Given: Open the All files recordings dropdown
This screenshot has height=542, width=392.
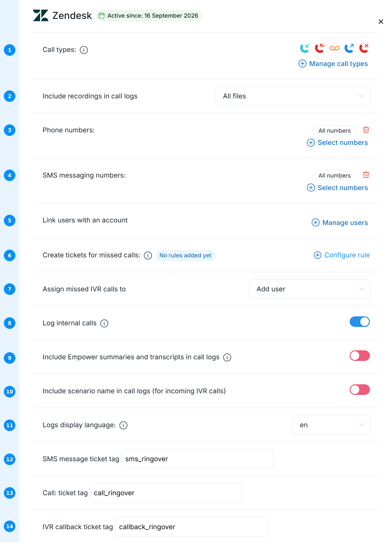Looking at the screenshot, I should 293,96.
